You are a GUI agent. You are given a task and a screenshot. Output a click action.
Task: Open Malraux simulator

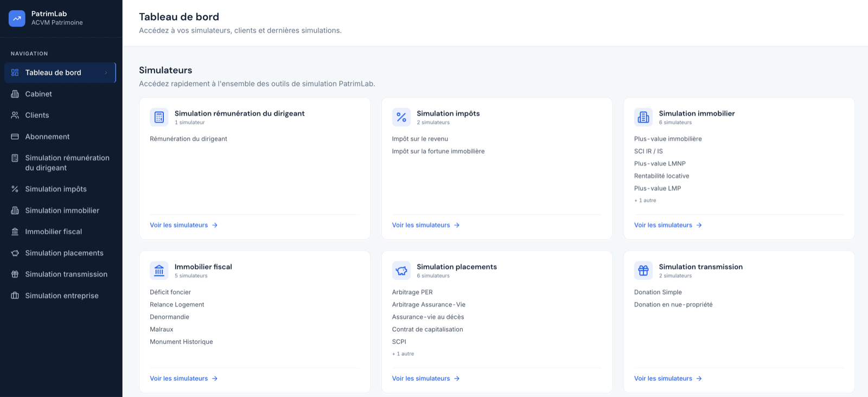coord(162,330)
